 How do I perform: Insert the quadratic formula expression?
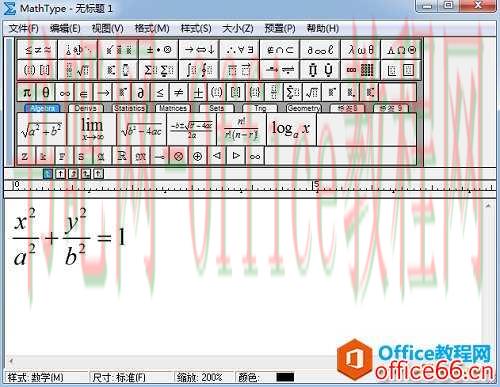191,129
